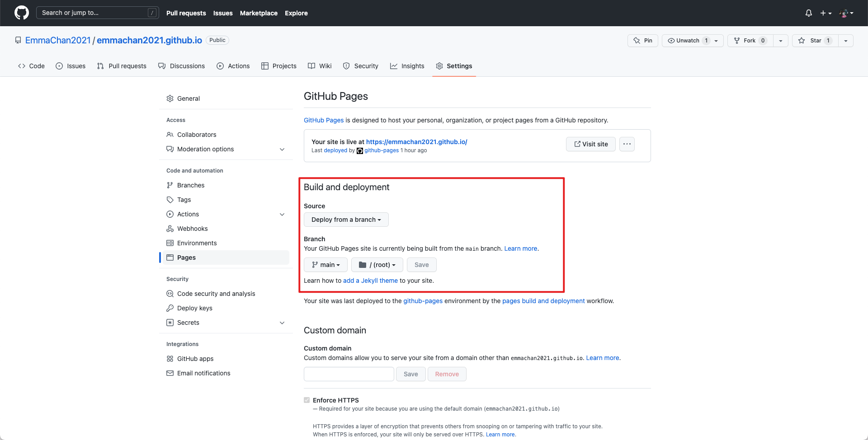Open the notifications bell
The image size is (868, 440).
809,13
